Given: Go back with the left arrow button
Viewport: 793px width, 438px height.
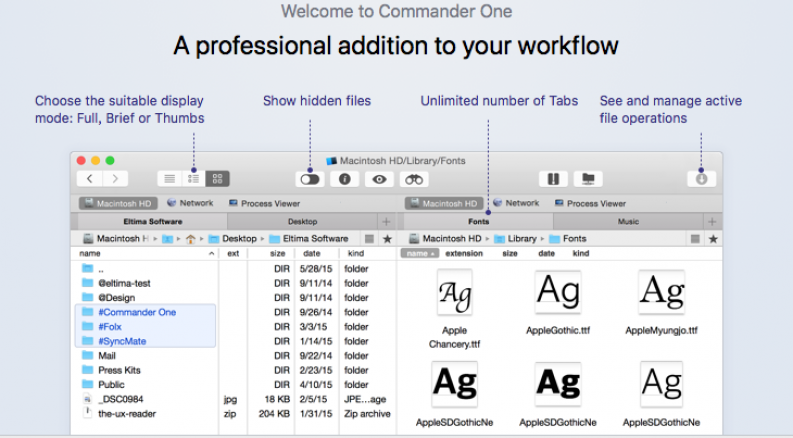Looking at the screenshot, I should click(90, 179).
